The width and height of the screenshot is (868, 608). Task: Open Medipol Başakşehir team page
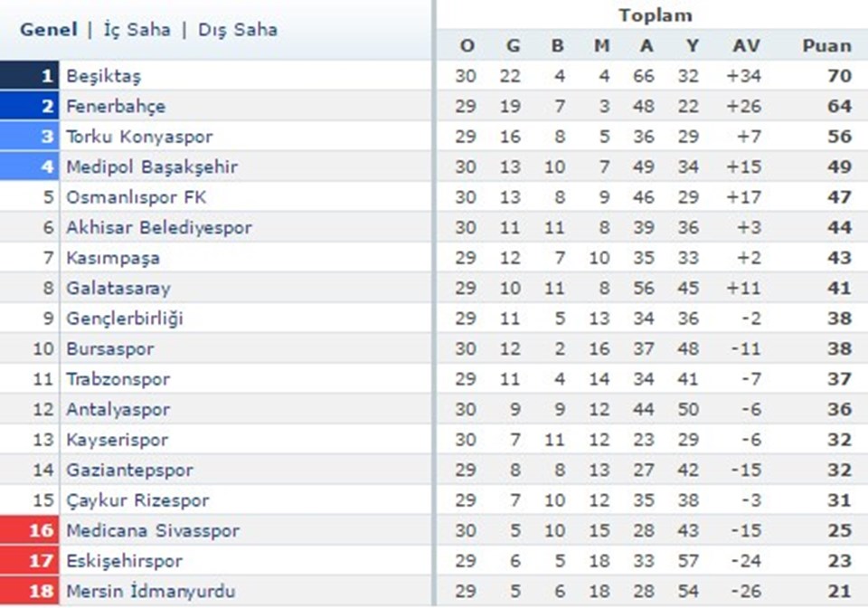click(x=152, y=167)
